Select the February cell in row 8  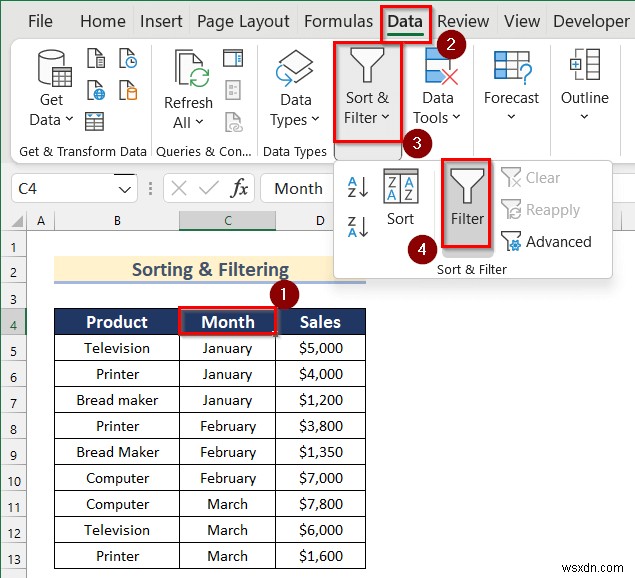tap(228, 426)
